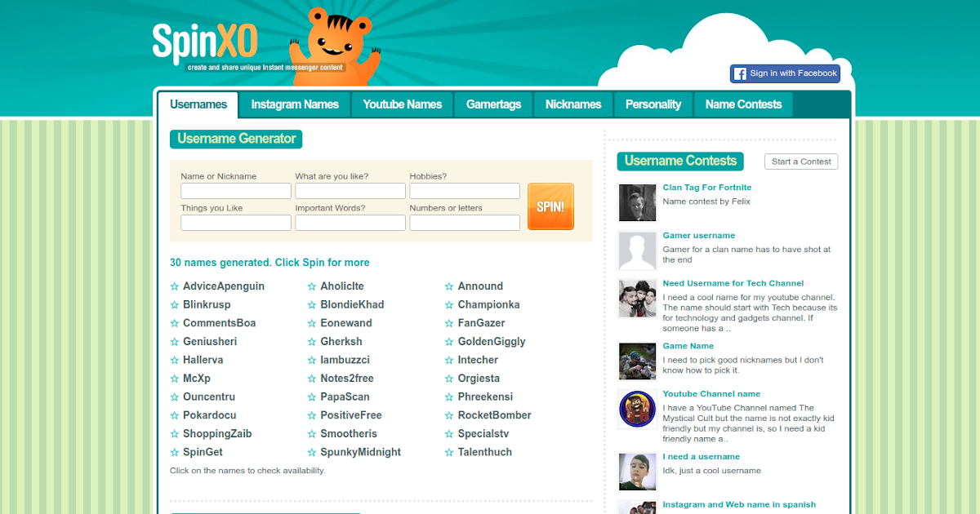Select the Nicknames tab
The height and width of the screenshot is (514, 980).
[573, 104]
